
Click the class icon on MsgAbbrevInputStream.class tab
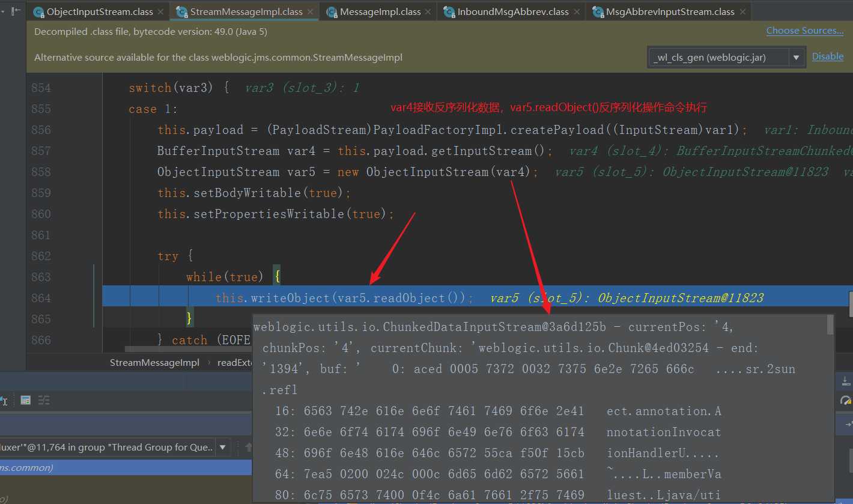click(x=597, y=11)
